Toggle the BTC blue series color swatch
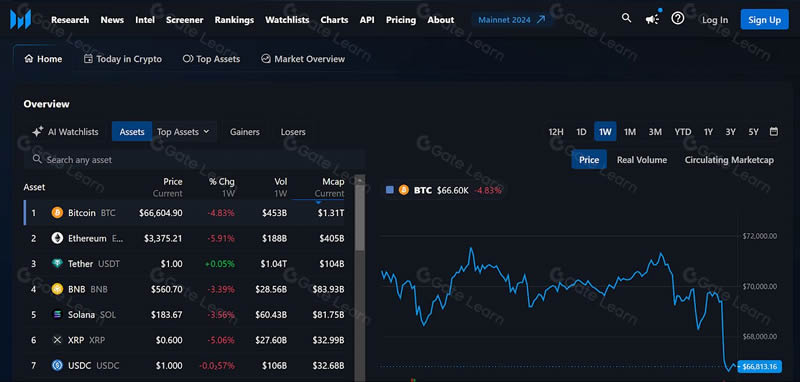Viewport: 800px width, 382px height. [x=390, y=190]
